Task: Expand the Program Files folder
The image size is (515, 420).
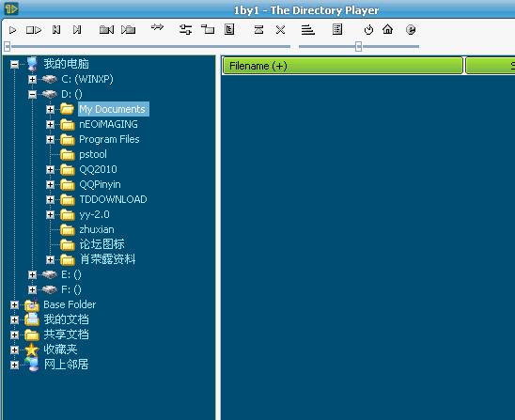Action: tap(50, 140)
